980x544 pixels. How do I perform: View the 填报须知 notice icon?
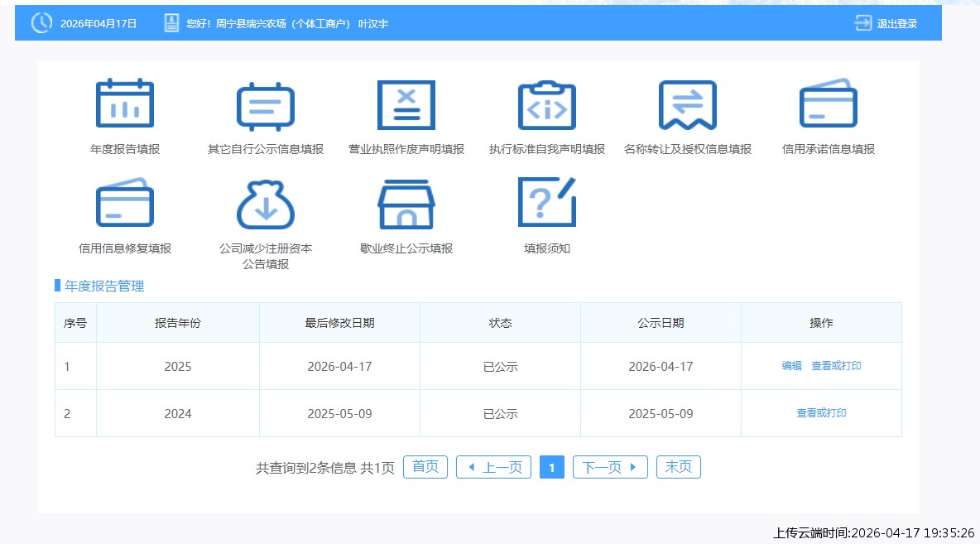pos(546,203)
